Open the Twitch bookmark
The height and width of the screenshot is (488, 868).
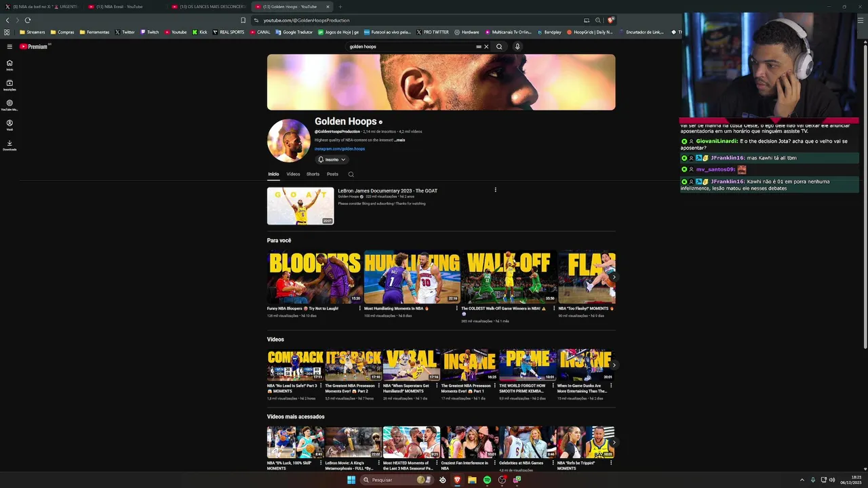pos(150,32)
